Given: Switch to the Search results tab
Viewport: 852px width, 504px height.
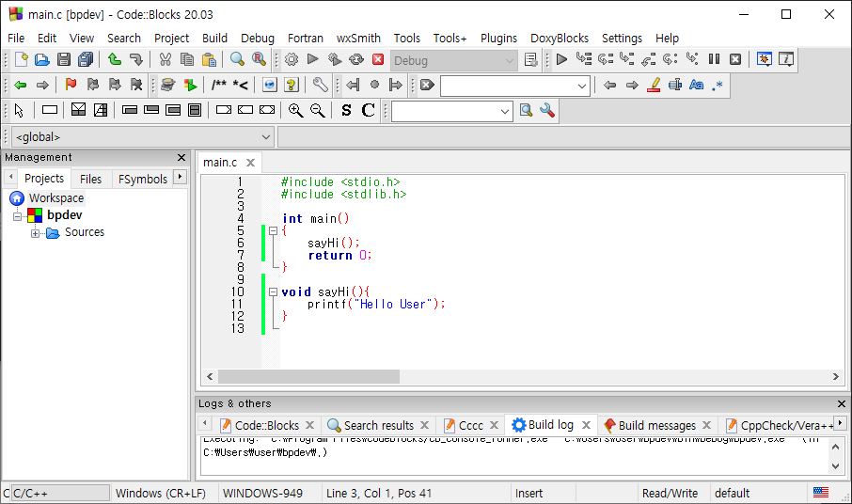Looking at the screenshot, I should [379, 425].
